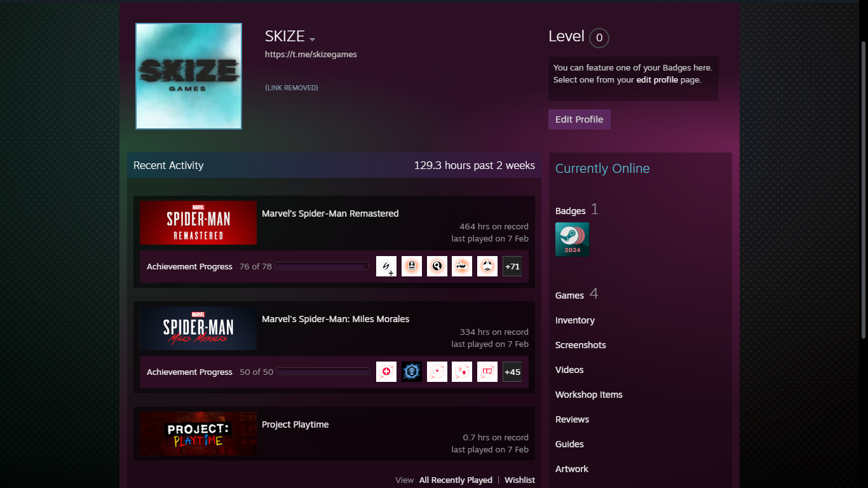View fourth Spider-Man Remastered achievement icon

[462, 266]
